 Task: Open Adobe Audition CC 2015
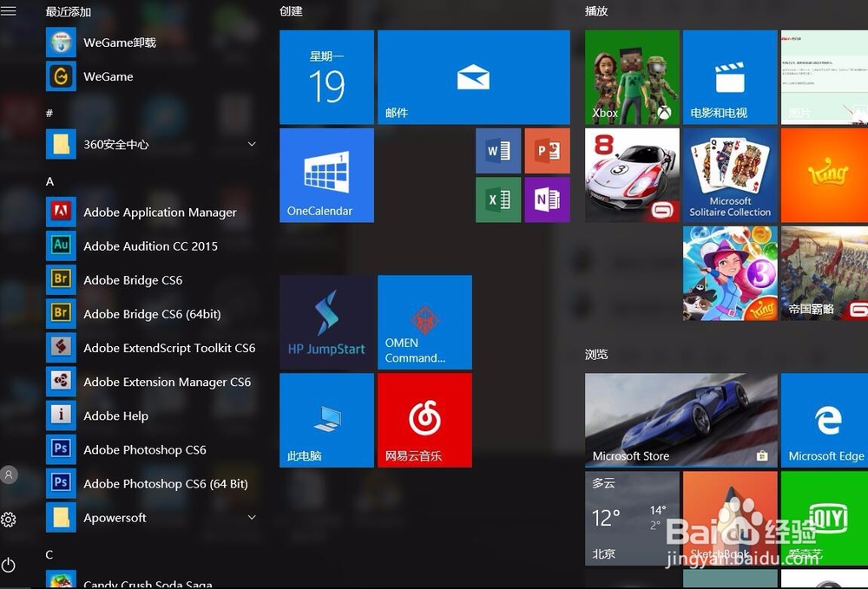(152, 245)
